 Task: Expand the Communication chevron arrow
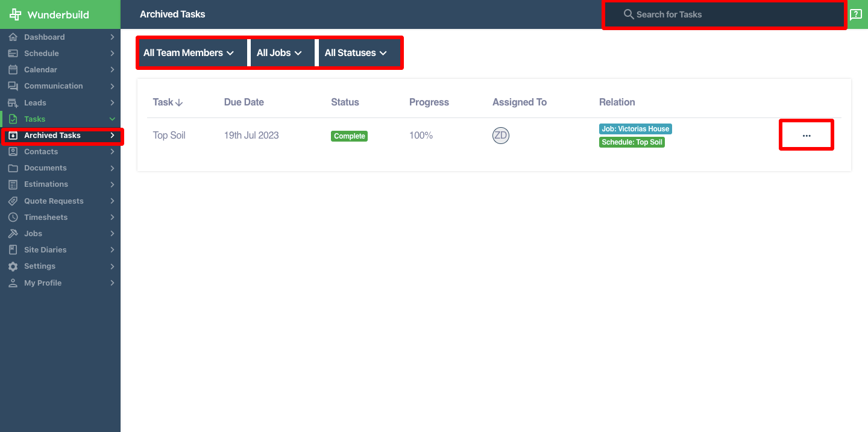(112, 86)
